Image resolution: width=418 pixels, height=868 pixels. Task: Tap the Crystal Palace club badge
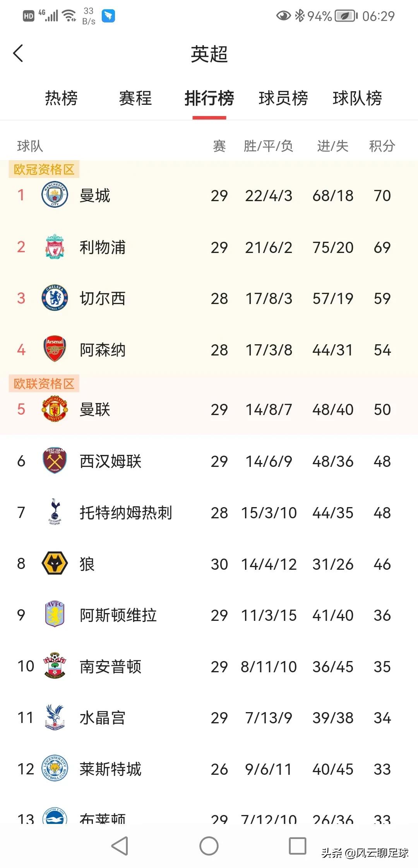(55, 718)
